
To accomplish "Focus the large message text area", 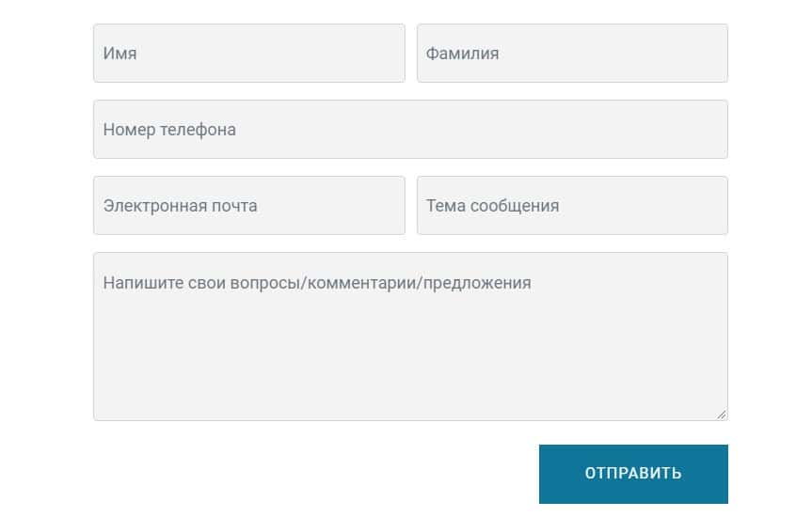I will 410,337.
